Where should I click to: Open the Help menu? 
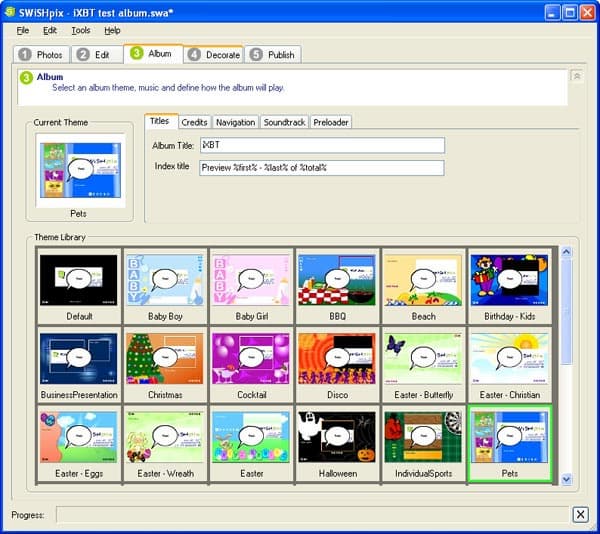112,30
